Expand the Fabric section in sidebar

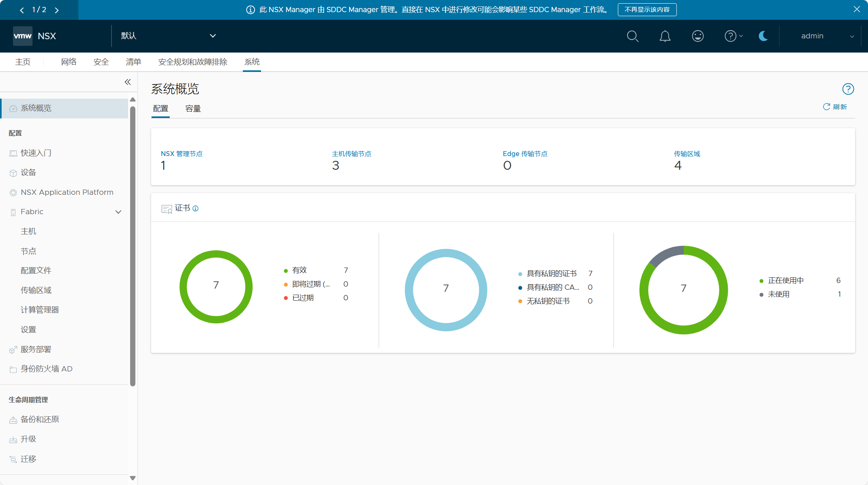(x=118, y=211)
